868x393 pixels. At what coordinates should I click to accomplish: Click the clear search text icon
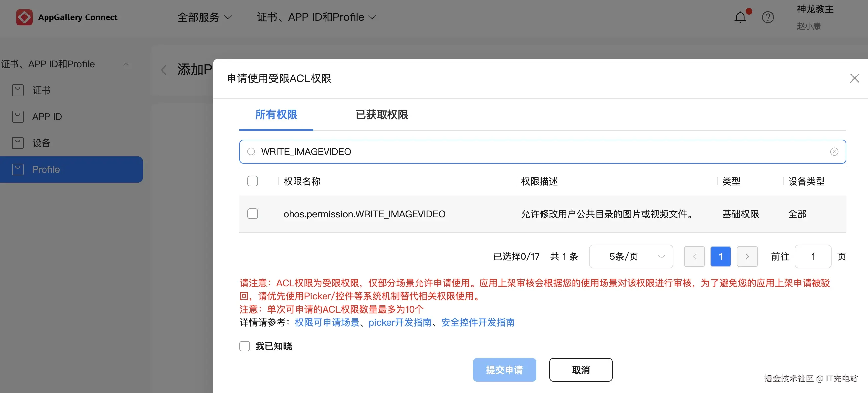click(x=834, y=152)
